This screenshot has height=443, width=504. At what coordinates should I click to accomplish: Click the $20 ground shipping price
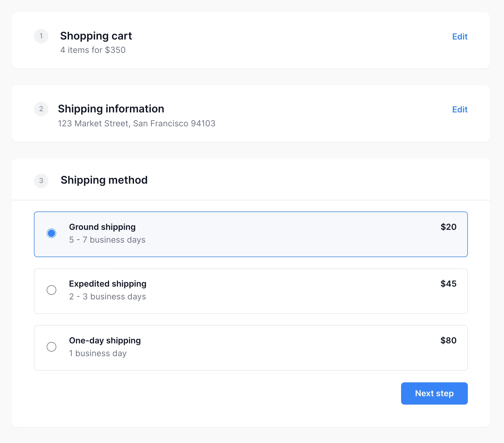448,227
